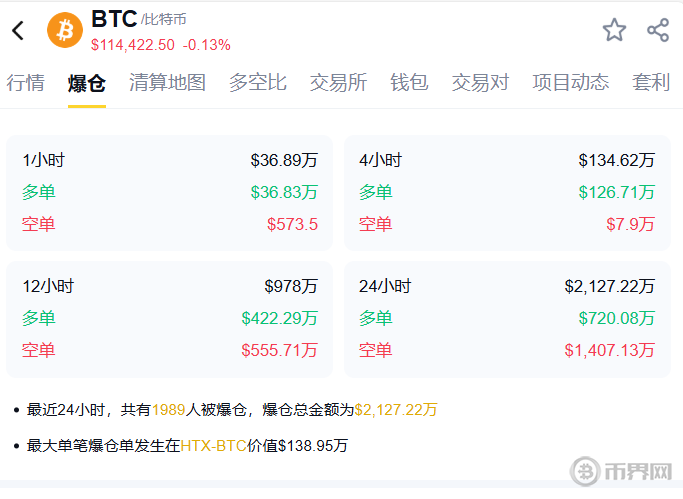Click the BTC price $114,422.50
The height and width of the screenshot is (499, 683).
[x=133, y=45]
